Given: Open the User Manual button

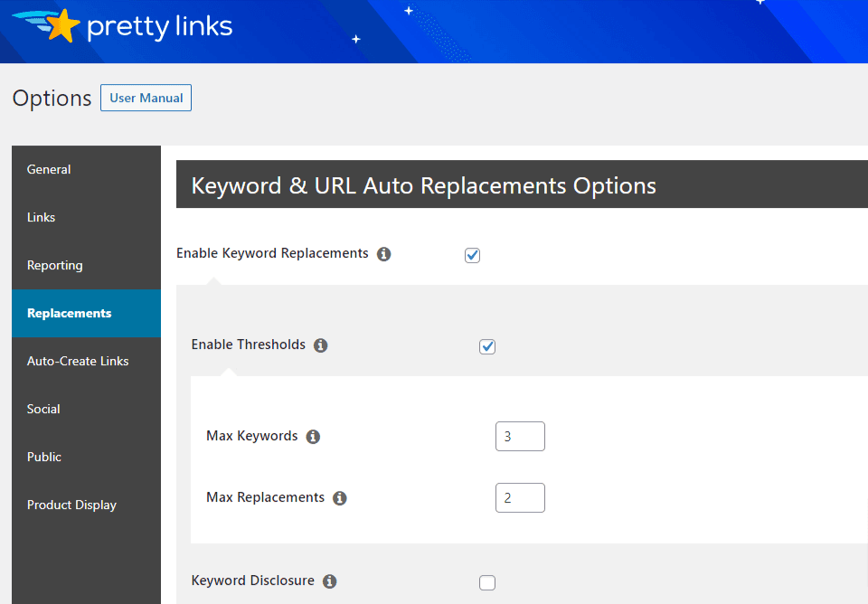Looking at the screenshot, I should click(146, 98).
